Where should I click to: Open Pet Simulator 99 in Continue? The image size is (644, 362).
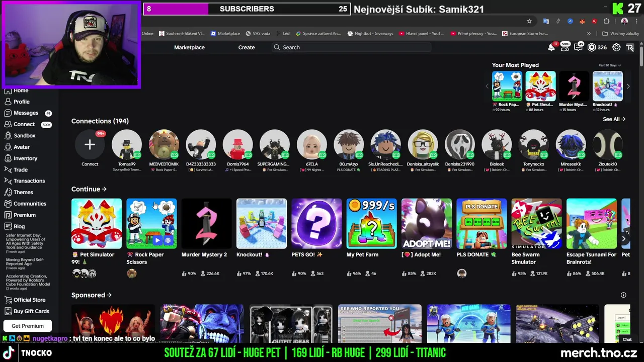point(97,224)
